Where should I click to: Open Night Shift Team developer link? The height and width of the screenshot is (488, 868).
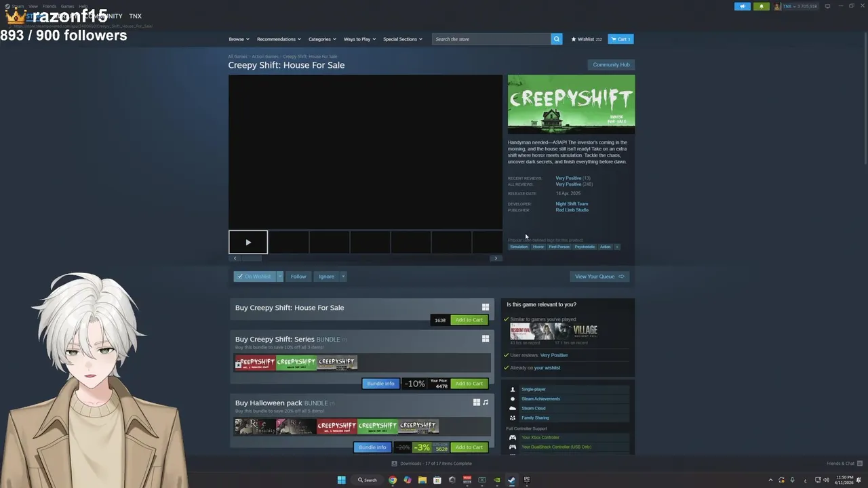click(x=572, y=204)
